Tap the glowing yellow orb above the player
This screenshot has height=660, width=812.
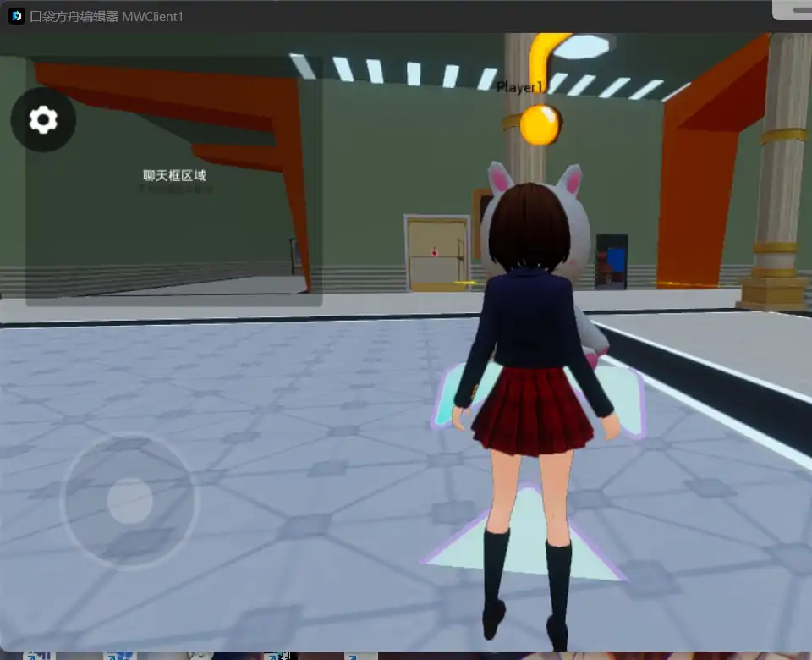[x=540, y=125]
